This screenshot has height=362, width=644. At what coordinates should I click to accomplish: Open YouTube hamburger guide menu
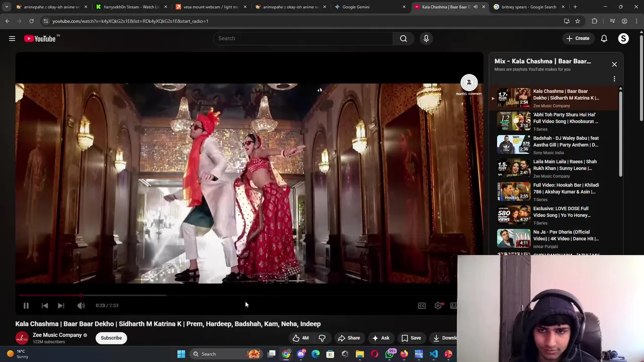coord(12,38)
